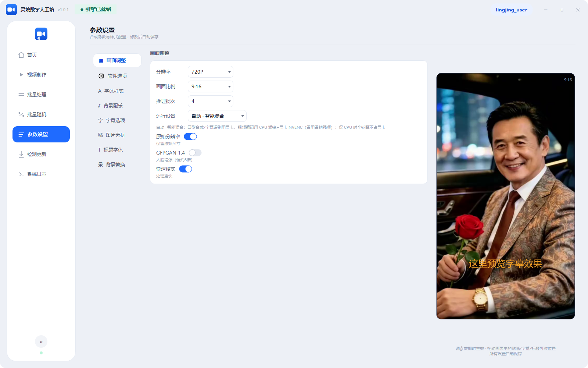Expand the 运行设备 device dropdown
This screenshot has width=588, height=368.
point(217,116)
